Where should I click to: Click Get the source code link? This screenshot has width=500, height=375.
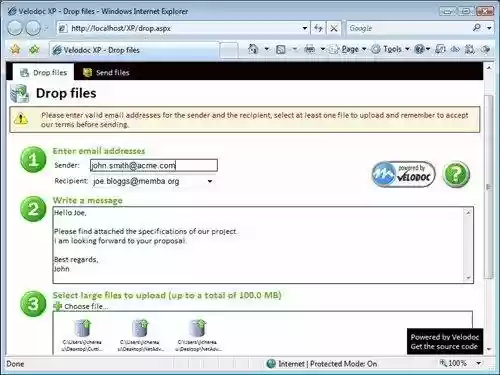click(444, 347)
